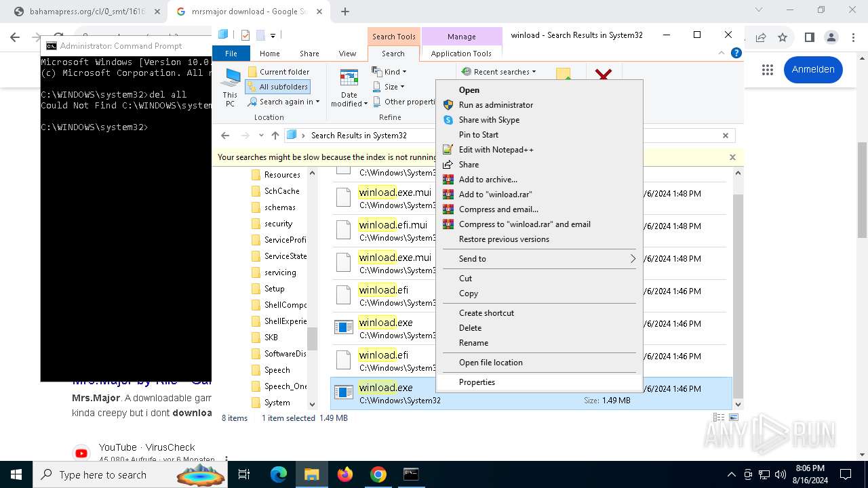Select the SKB folder in tree
Screen dimensions: 868x488
tap(271, 338)
